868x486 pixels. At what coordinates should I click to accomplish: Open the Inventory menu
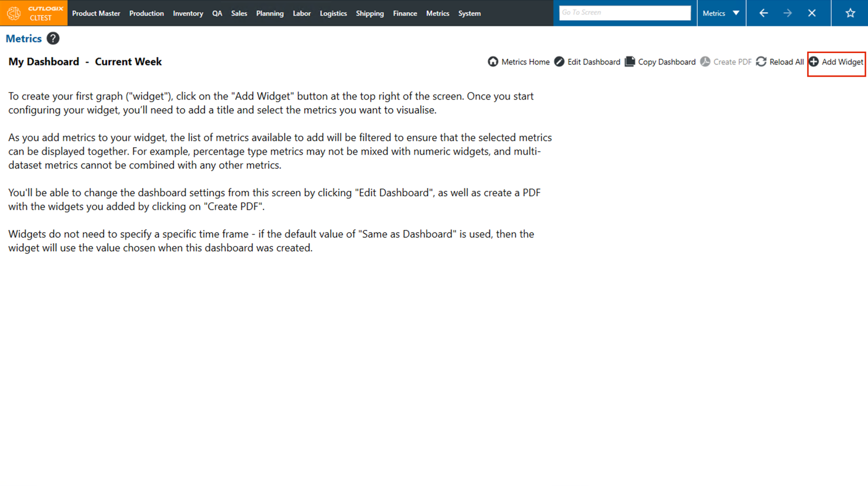pyautogui.click(x=188, y=13)
